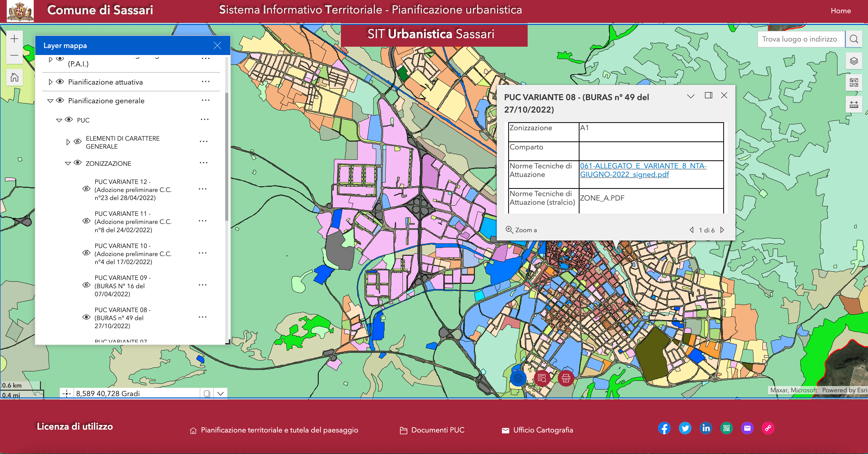This screenshot has width=868, height=454.
Task: Collapse the PUC group
Action: (x=59, y=120)
